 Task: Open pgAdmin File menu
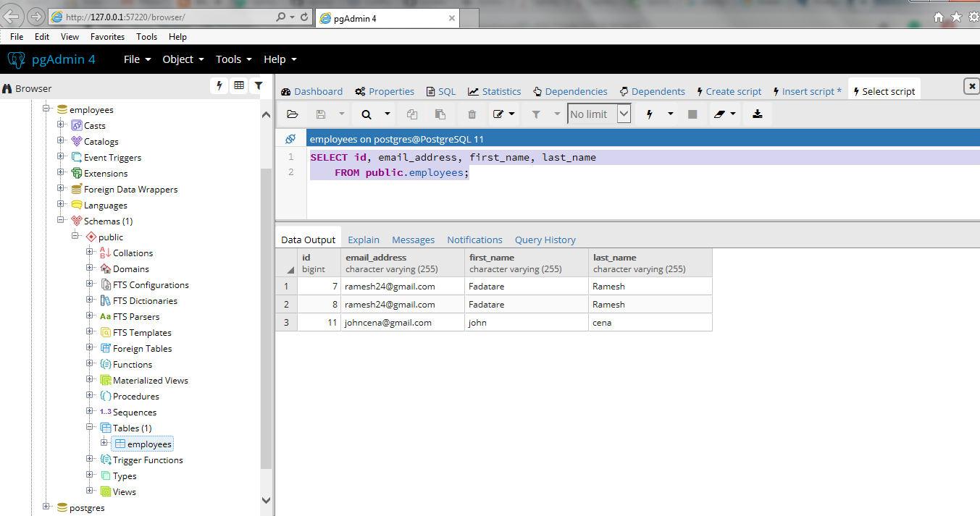click(137, 59)
